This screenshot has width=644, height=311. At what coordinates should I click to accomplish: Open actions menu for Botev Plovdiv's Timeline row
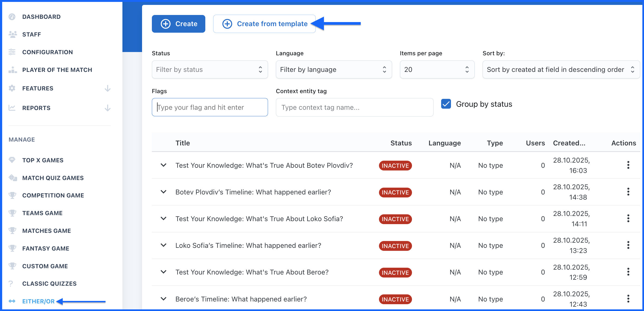[x=628, y=192]
